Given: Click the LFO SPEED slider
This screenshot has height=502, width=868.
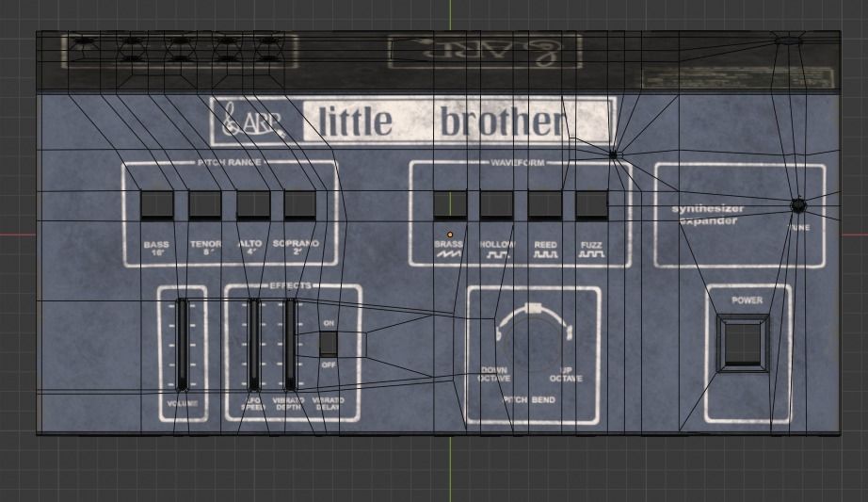Looking at the screenshot, I should [x=253, y=344].
